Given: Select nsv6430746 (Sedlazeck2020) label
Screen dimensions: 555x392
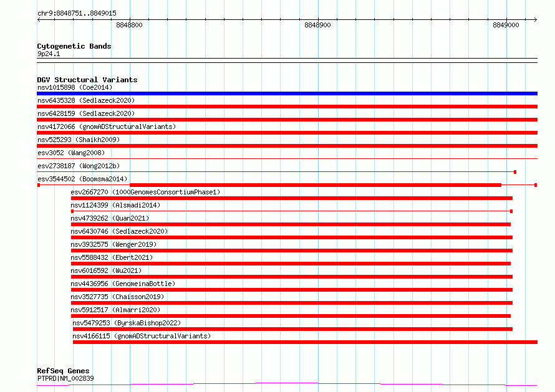Looking at the screenshot, I should 119,231.
